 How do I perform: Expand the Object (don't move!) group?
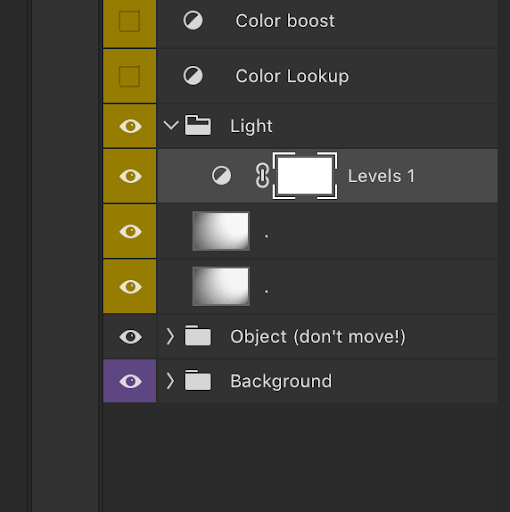pyautogui.click(x=170, y=336)
